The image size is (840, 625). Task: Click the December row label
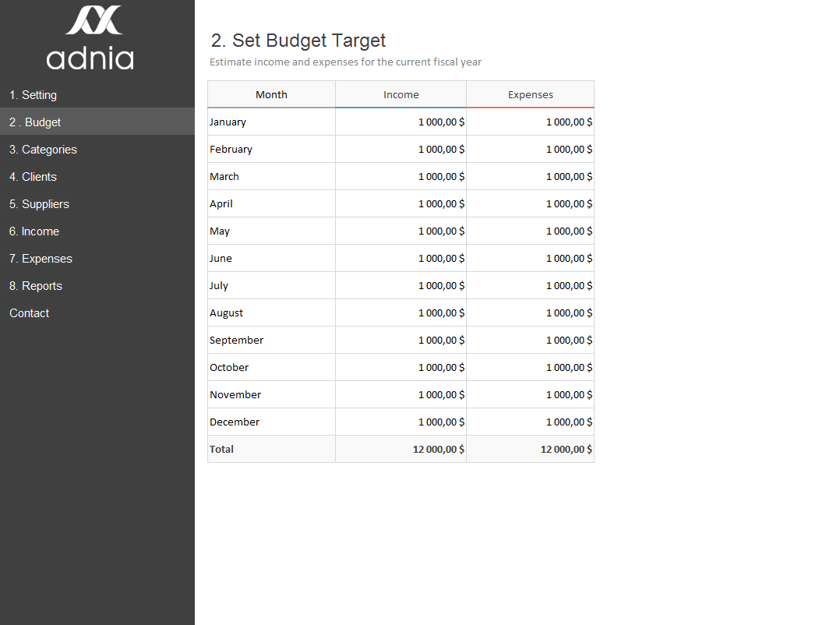[x=272, y=422]
